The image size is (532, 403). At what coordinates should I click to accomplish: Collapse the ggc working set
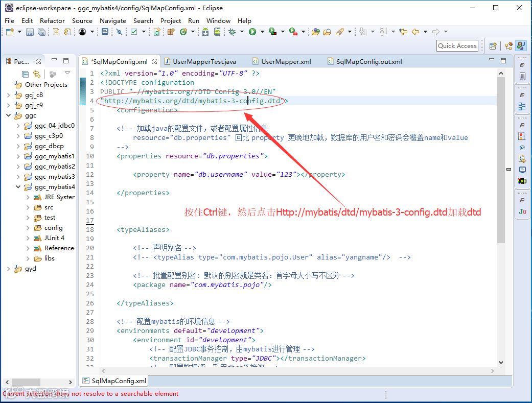tap(9, 115)
